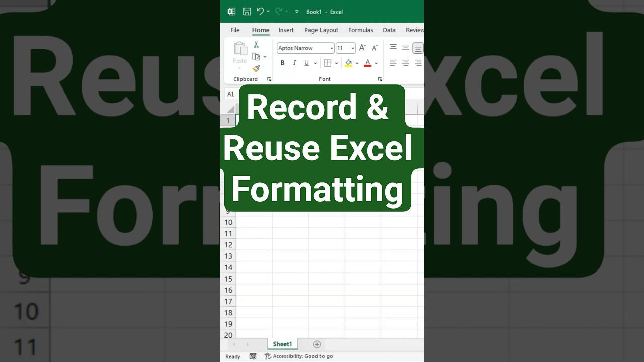Select Top Align icon

(x=393, y=48)
